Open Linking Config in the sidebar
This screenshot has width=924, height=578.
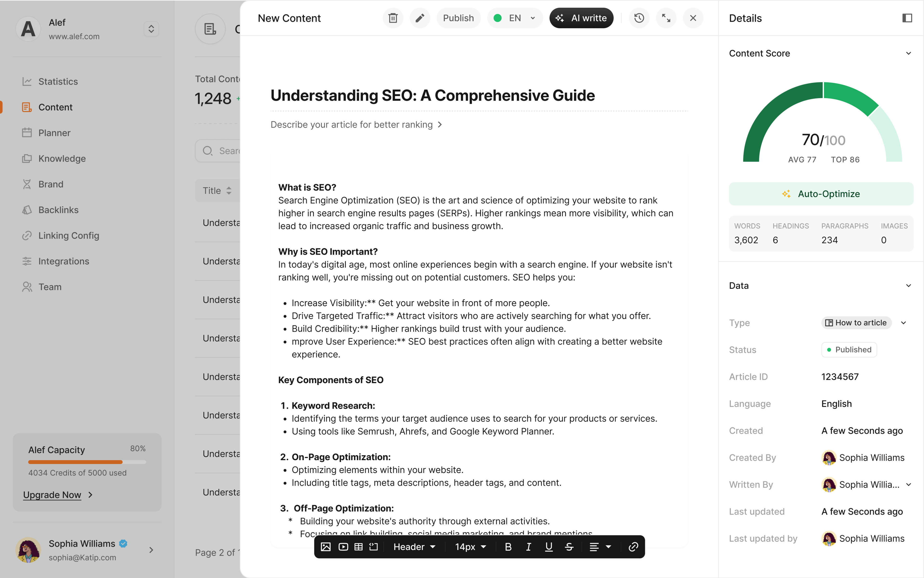(60, 236)
